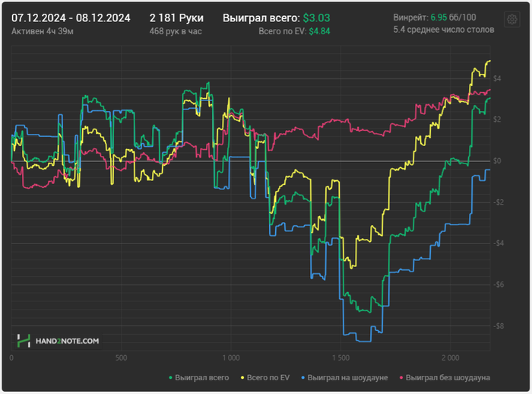Click the $2 y-axis label
Image resolution: width=532 pixels, height=394 pixels.
click(497, 119)
